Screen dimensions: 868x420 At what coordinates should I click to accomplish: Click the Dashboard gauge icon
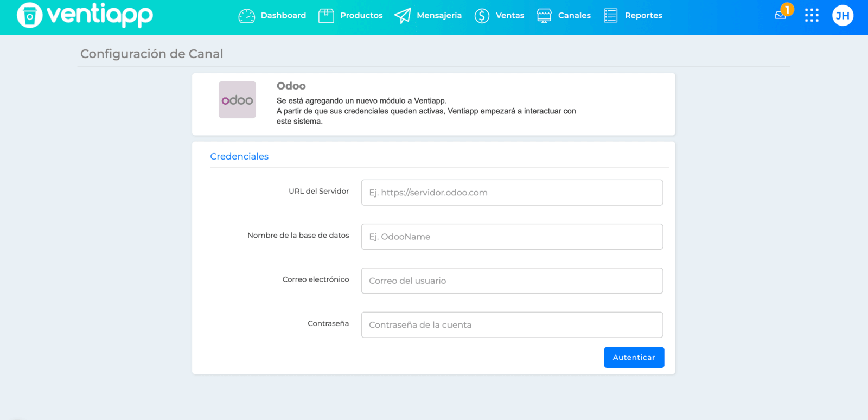click(247, 16)
